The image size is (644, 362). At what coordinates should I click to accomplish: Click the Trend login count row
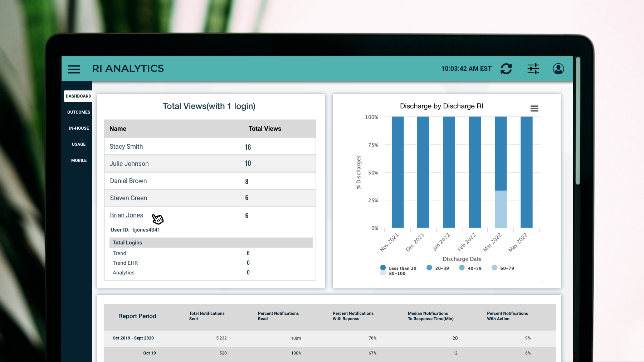point(211,253)
